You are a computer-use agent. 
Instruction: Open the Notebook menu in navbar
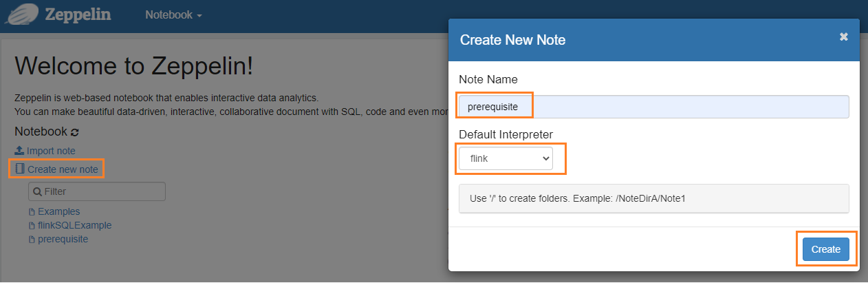click(x=173, y=15)
